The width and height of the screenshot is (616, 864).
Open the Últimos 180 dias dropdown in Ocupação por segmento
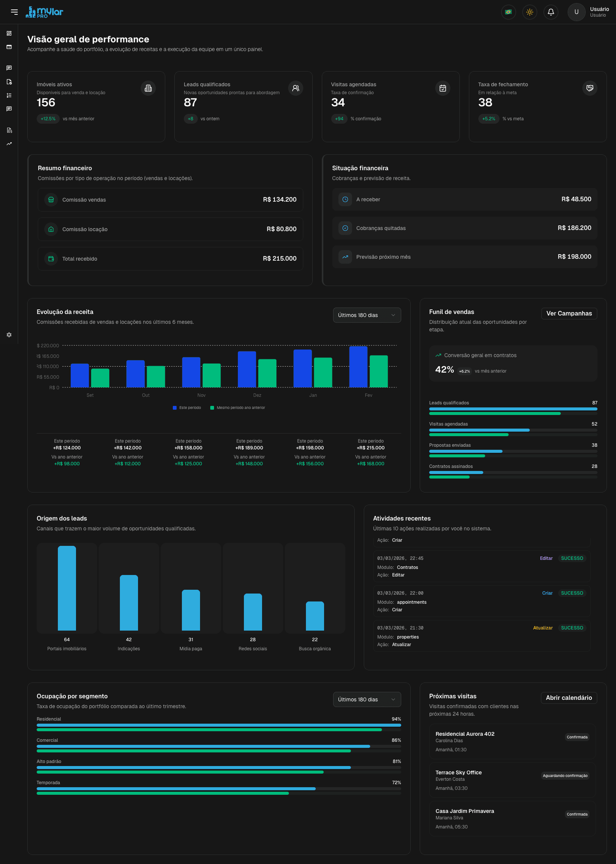[x=366, y=699]
